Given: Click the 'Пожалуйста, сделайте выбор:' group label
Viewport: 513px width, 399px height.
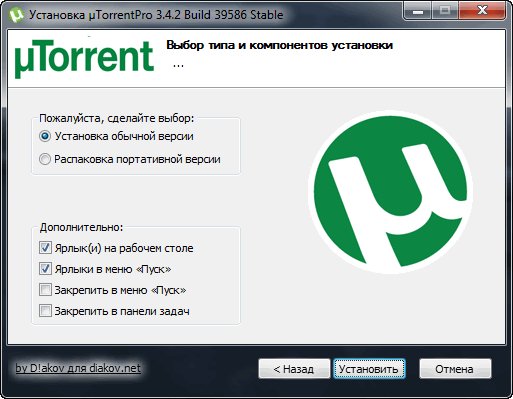Looking at the screenshot, I should (x=116, y=118).
